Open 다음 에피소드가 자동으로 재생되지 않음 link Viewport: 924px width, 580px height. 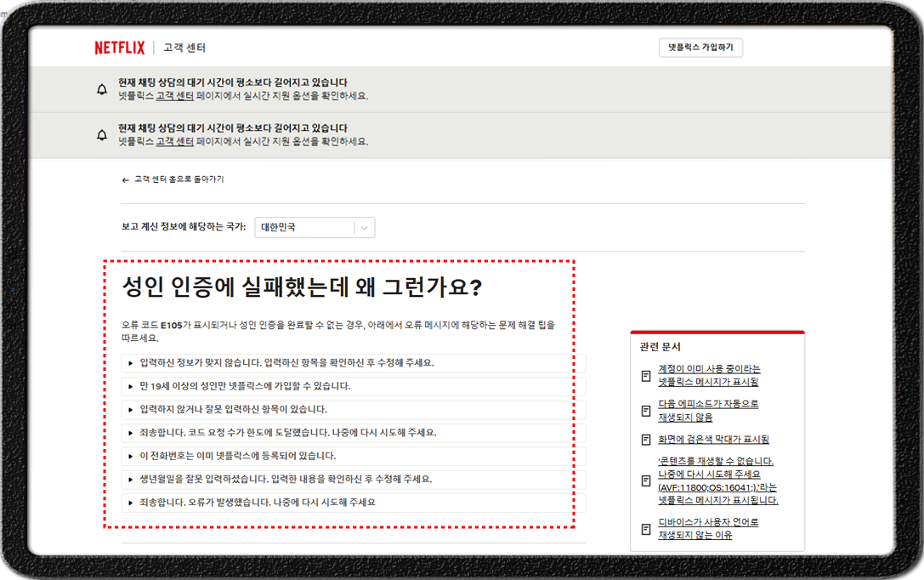click(x=708, y=411)
